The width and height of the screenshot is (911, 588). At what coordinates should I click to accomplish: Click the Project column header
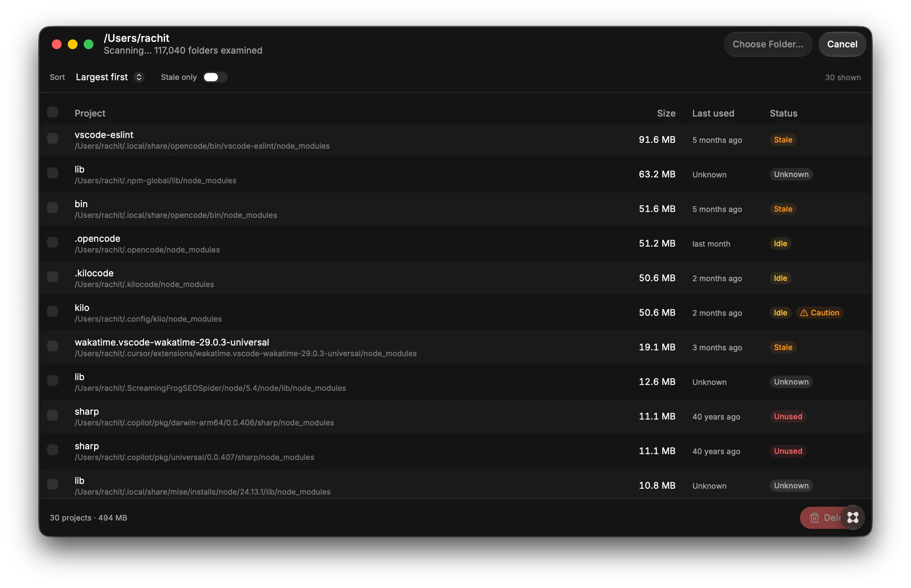click(x=90, y=113)
